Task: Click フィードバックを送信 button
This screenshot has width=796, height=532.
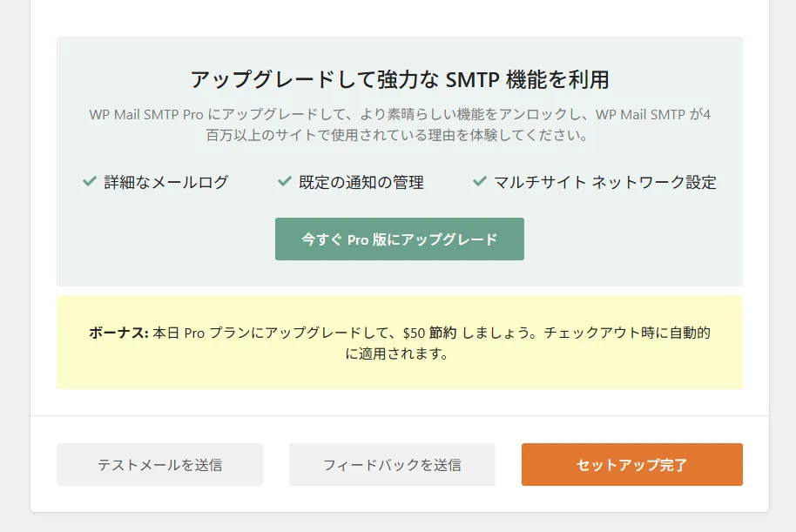Action: pyautogui.click(x=392, y=464)
